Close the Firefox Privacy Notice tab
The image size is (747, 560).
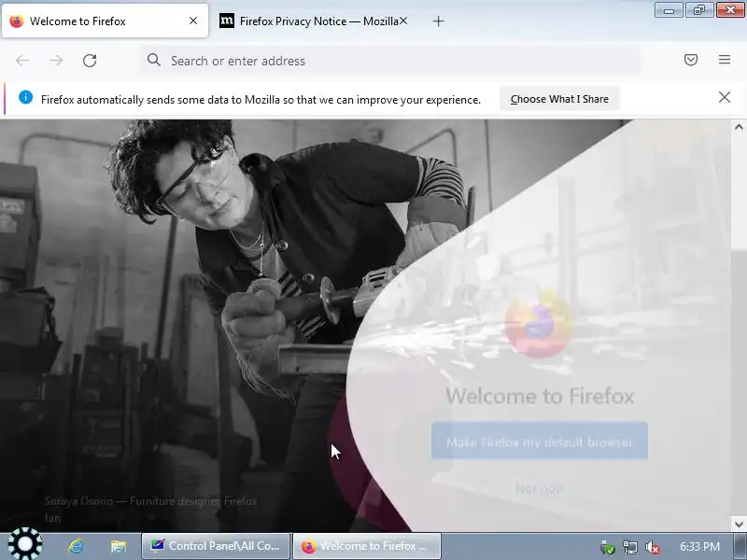[x=403, y=21]
